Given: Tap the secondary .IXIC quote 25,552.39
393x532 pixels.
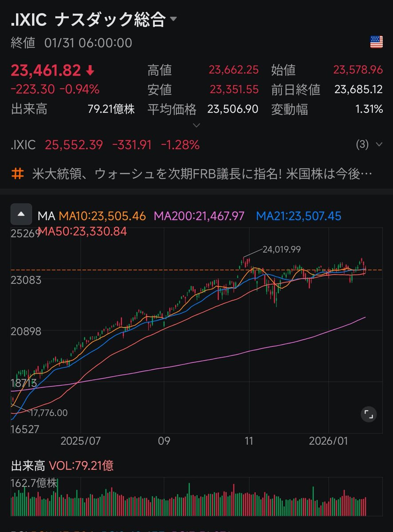Looking at the screenshot, I should (74, 145).
